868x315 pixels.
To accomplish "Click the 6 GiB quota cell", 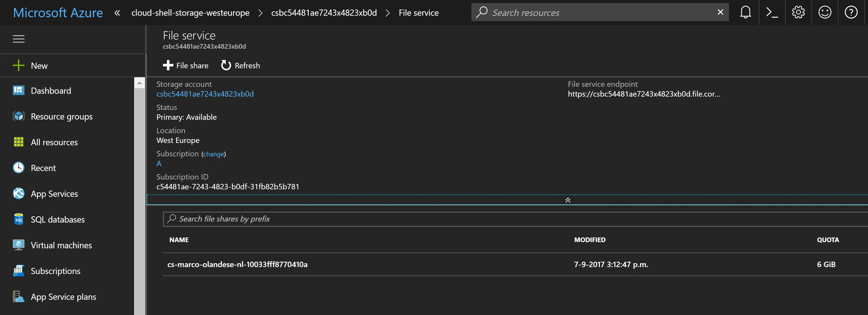I will [x=826, y=265].
